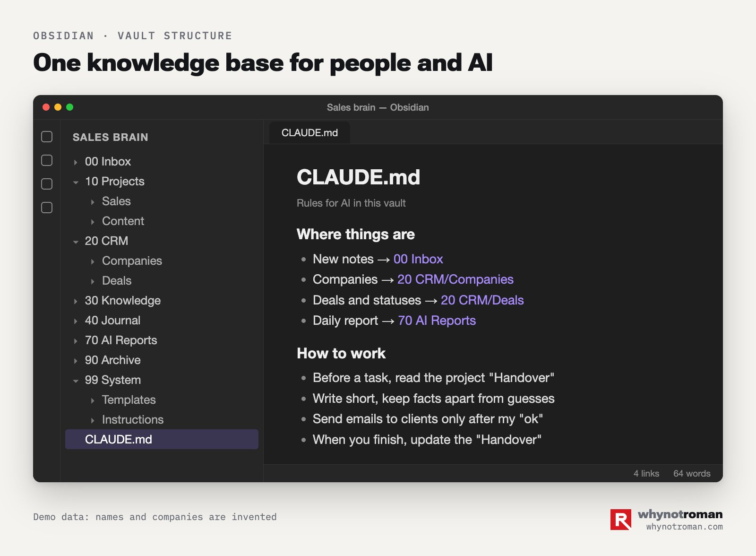The image size is (756, 556).
Task: Collapse the 10 Projects folder arrow
Action: point(76,182)
